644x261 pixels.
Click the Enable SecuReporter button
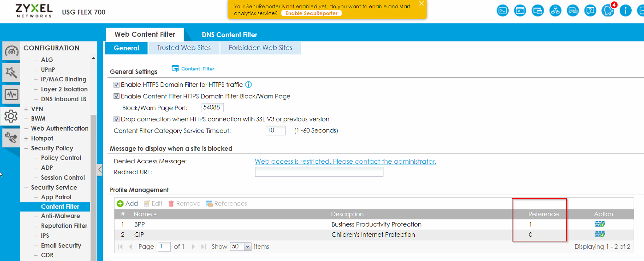311,13
